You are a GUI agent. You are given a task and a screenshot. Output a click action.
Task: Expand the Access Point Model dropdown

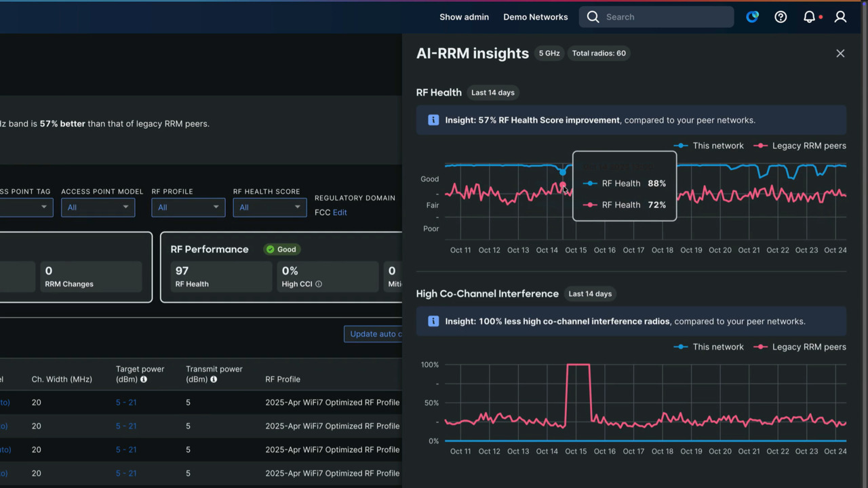click(98, 207)
